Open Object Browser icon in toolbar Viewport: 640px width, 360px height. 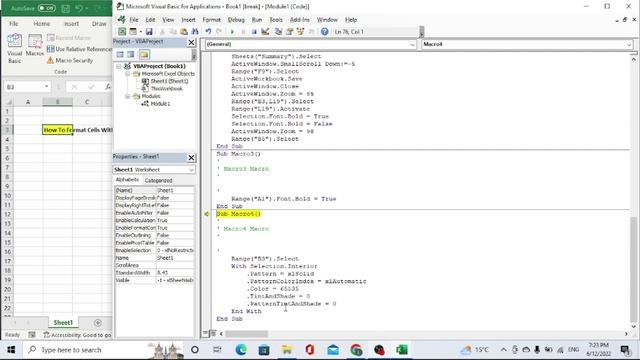point(301,31)
